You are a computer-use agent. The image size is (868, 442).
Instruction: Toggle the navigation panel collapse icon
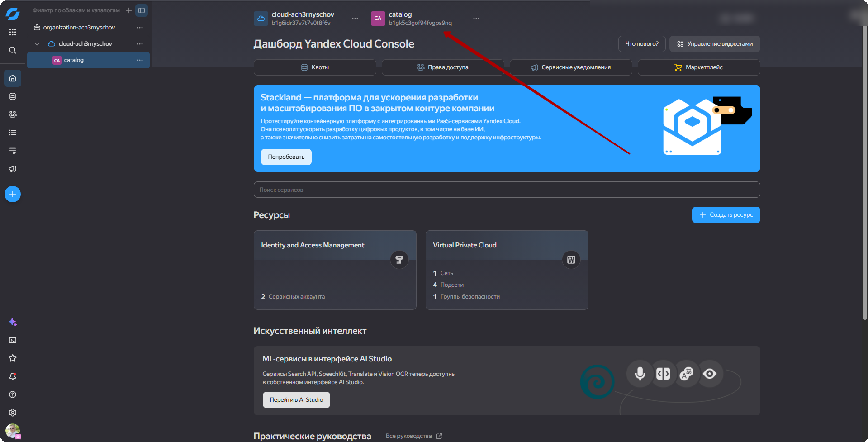point(142,10)
